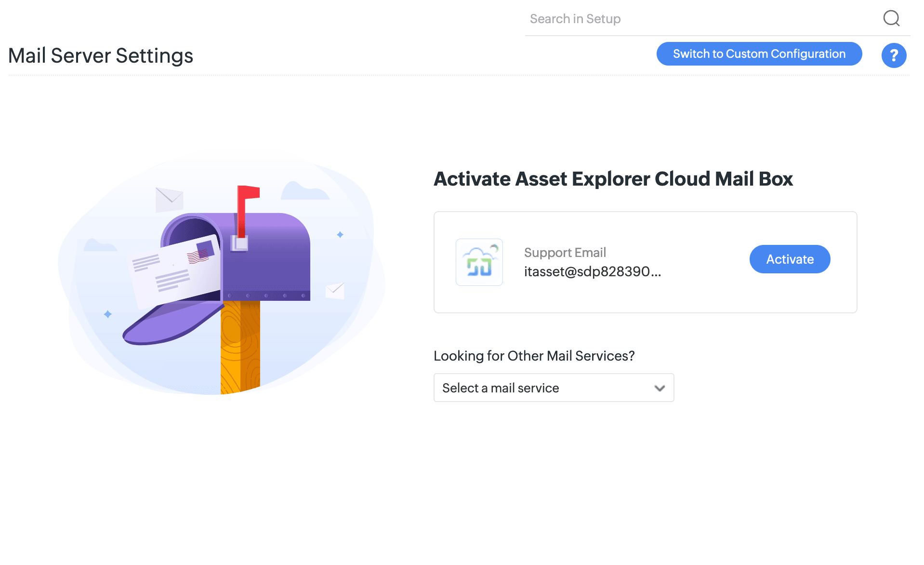Focus the Search in Setup field
The image size is (924, 565).
pyautogui.click(x=699, y=19)
